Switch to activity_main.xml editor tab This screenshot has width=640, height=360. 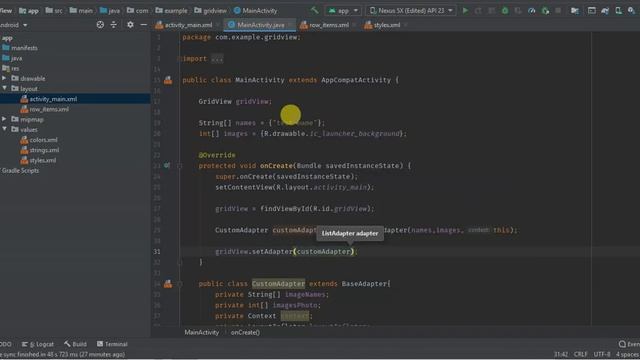(x=188, y=25)
